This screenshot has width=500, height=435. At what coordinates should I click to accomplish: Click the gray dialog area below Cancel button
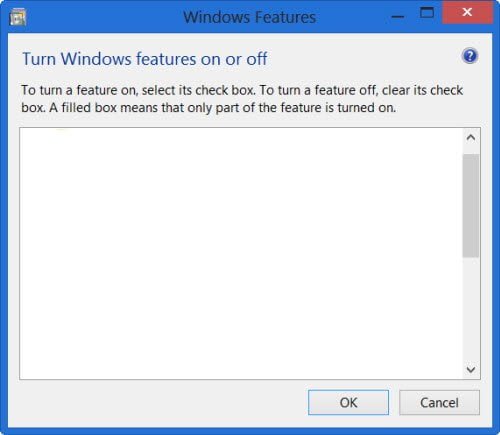click(x=439, y=421)
